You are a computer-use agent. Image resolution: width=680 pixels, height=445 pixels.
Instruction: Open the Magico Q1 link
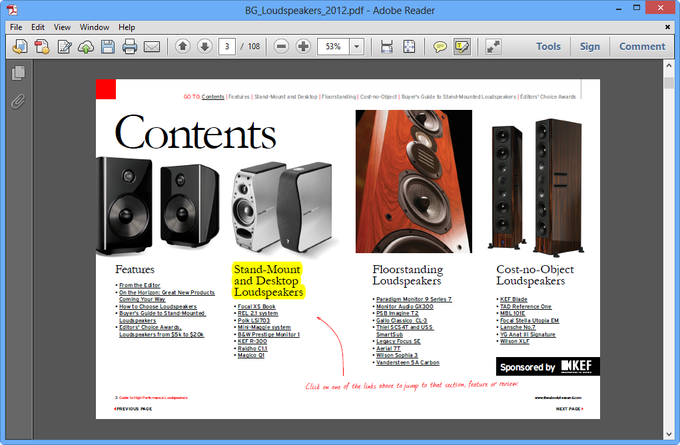(251, 356)
